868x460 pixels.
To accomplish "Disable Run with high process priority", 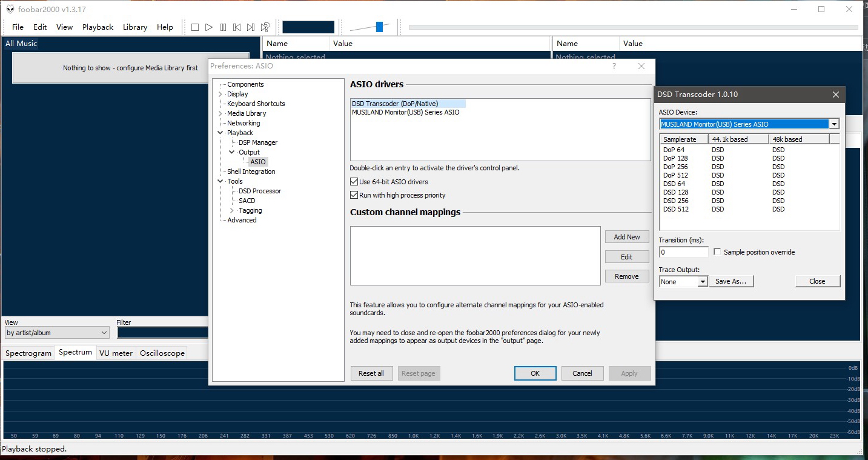I will click(x=354, y=195).
